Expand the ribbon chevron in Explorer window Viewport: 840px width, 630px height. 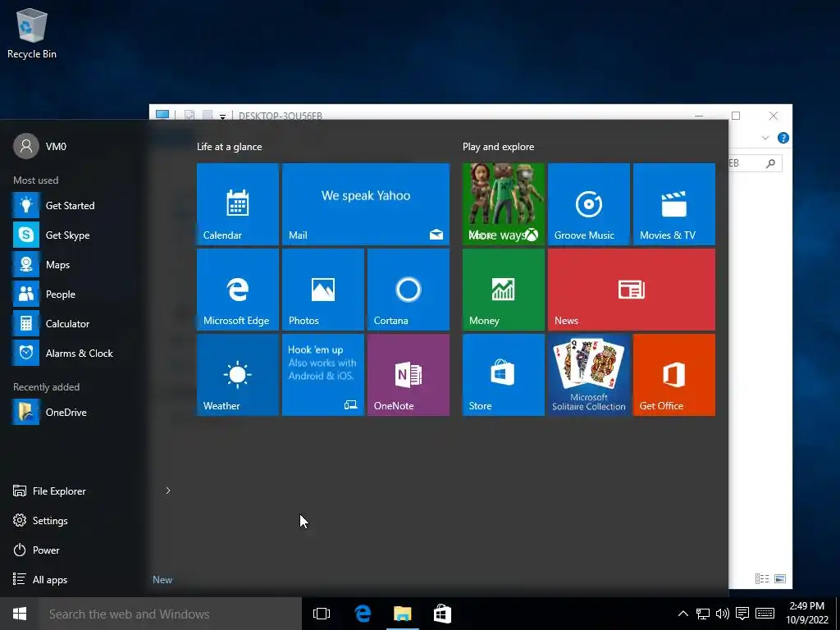click(x=765, y=138)
